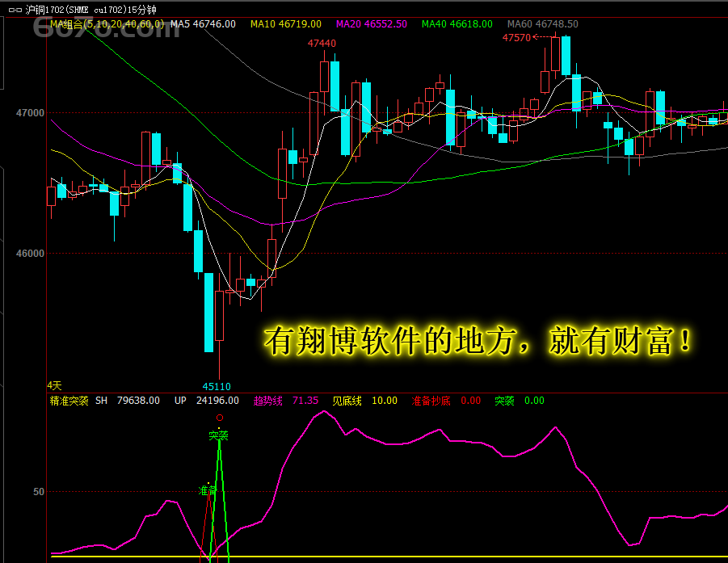Click the chart title 沪铜1702(SHME cu1702)15分钟
This screenshot has width=728, height=563.
click(x=91, y=10)
